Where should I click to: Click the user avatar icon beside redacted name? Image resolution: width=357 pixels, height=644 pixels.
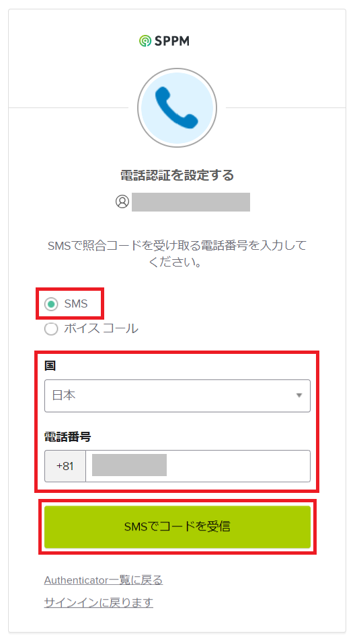click(x=122, y=201)
